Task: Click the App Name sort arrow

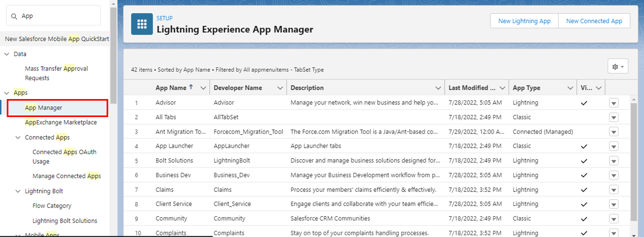Action: [x=191, y=87]
